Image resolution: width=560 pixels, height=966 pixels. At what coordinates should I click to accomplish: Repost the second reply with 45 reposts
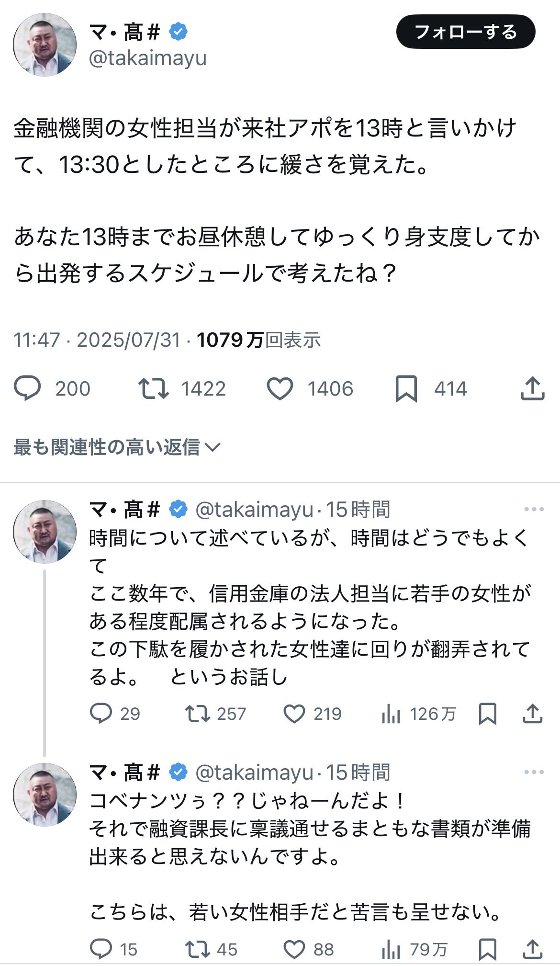[x=197, y=949]
